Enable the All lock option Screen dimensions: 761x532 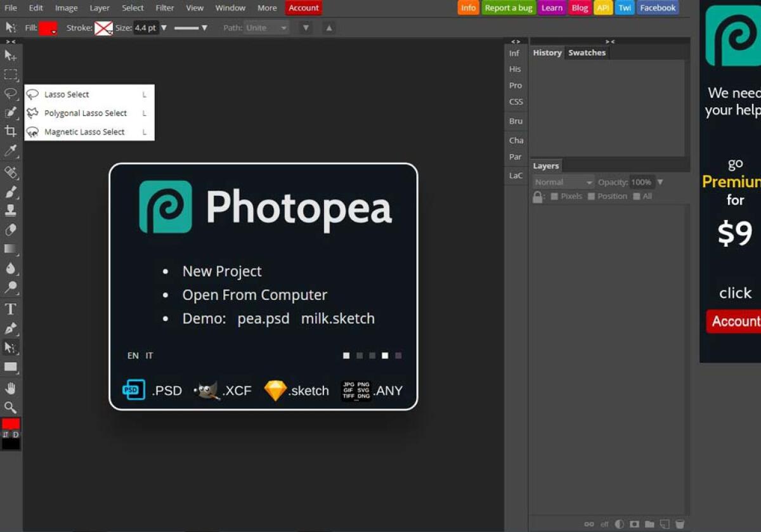(637, 196)
